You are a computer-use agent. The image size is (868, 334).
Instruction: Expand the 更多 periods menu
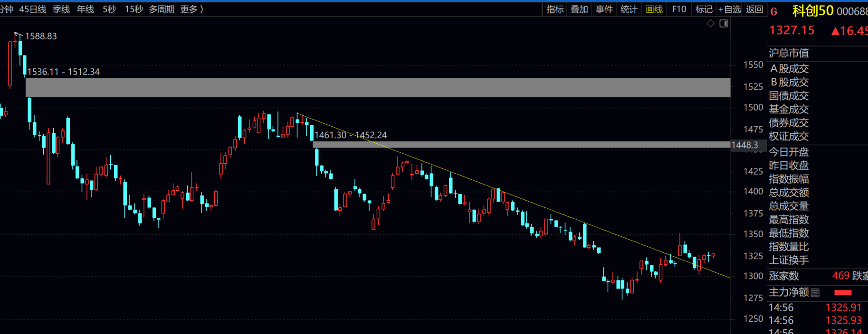coord(191,9)
